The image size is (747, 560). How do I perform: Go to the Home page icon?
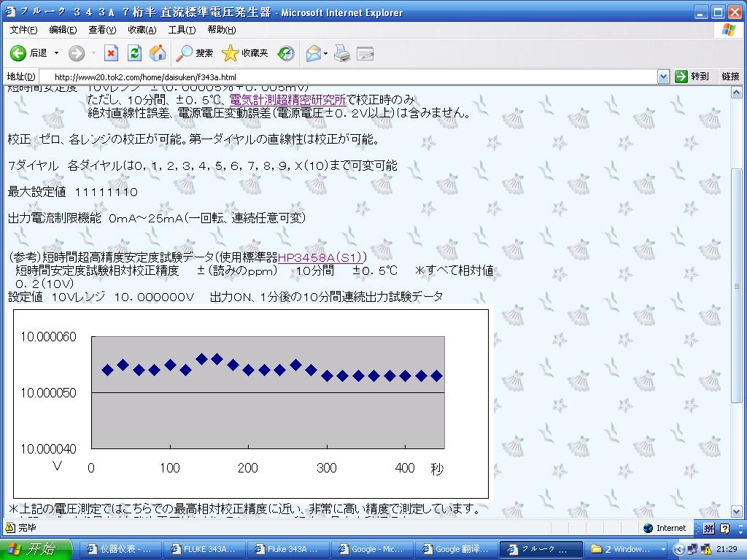click(x=158, y=52)
